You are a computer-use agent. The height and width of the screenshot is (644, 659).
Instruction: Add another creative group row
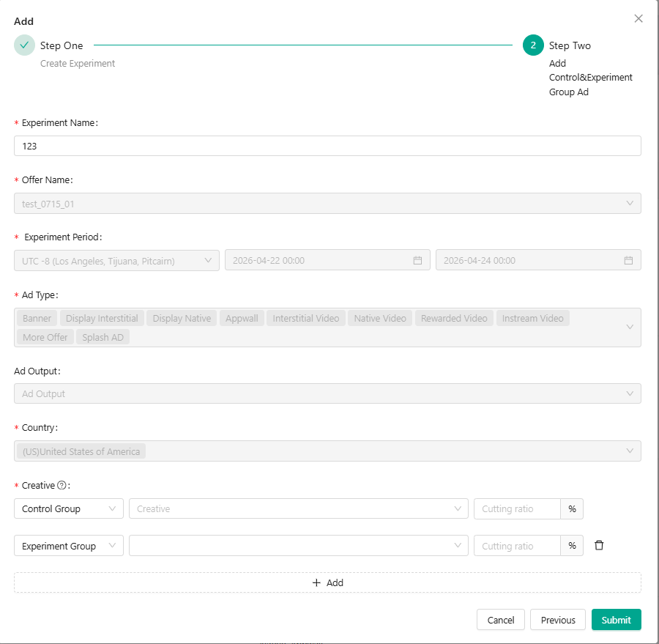[x=327, y=582]
